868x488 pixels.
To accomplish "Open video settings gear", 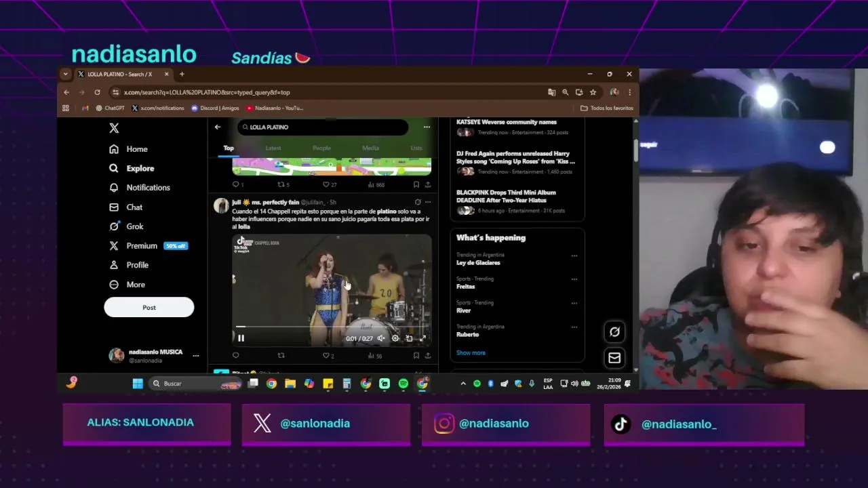I will point(395,338).
